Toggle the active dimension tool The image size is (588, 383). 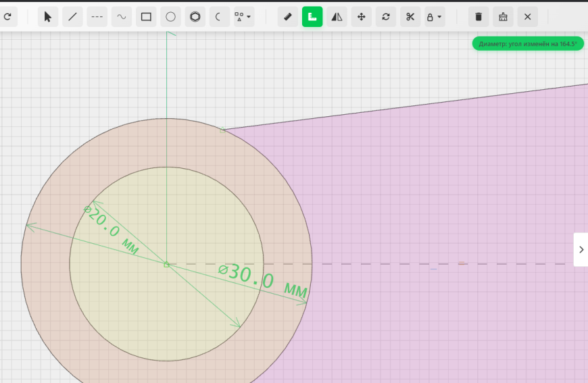pyautogui.click(x=312, y=17)
